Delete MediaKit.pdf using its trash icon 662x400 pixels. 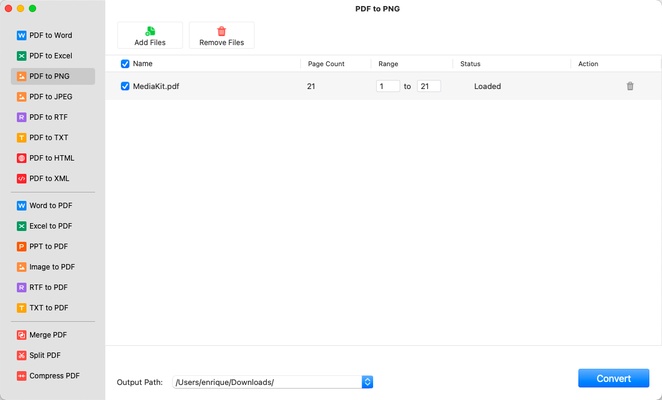(x=630, y=86)
